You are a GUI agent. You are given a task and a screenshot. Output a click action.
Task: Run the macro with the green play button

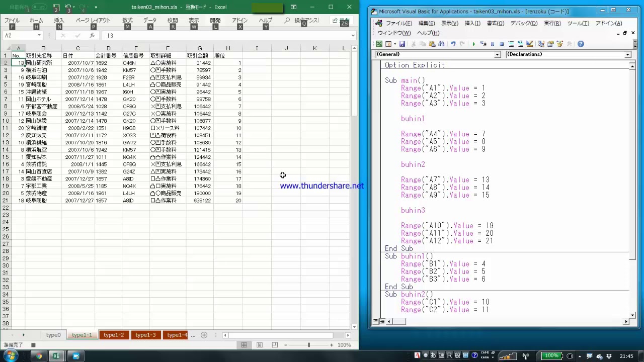click(x=473, y=44)
